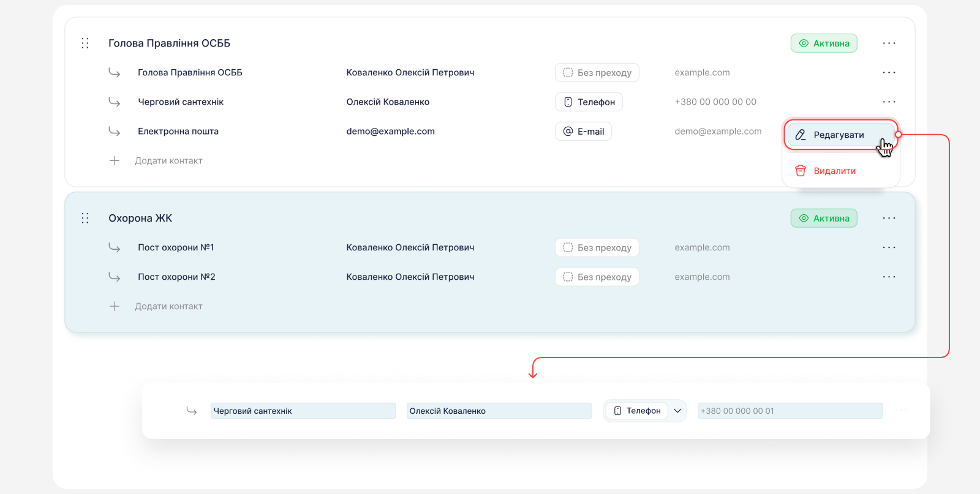Open three-dot menu for Пост охорони №2 row
This screenshot has height=494, width=980.
pyautogui.click(x=889, y=277)
